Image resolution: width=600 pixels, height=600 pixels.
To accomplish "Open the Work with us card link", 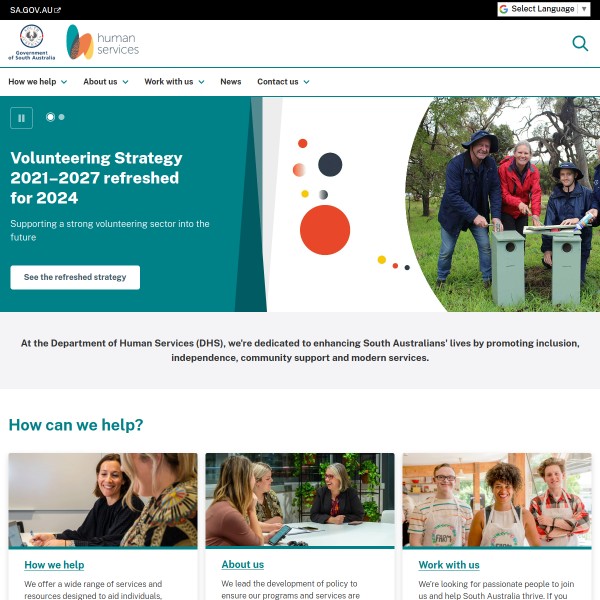I will click(449, 565).
